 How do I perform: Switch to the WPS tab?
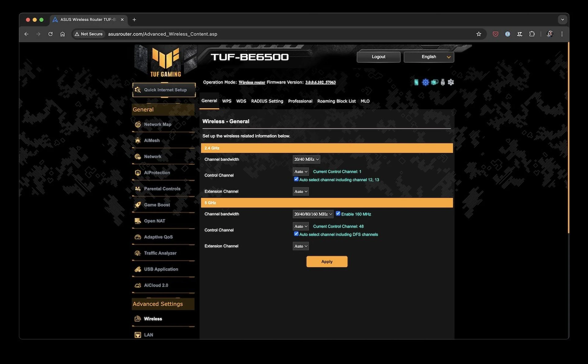227,101
